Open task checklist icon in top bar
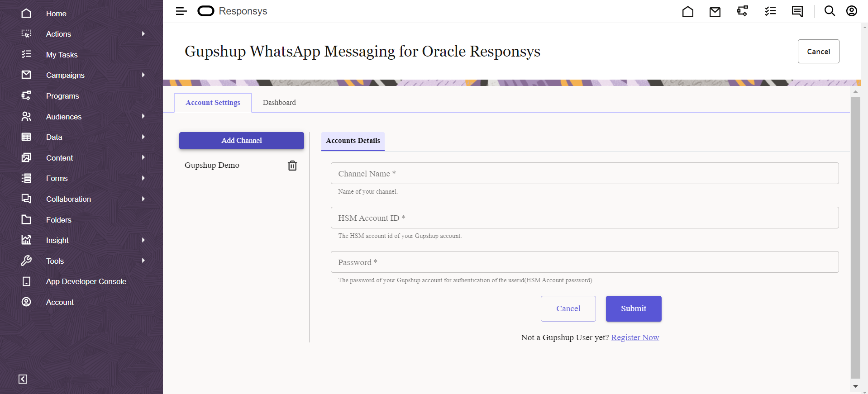This screenshot has height=394, width=868. coord(770,11)
